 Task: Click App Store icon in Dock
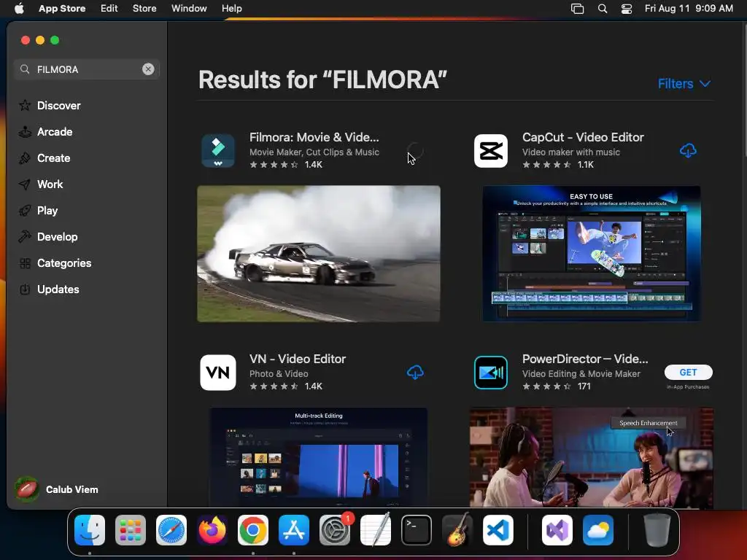294,530
